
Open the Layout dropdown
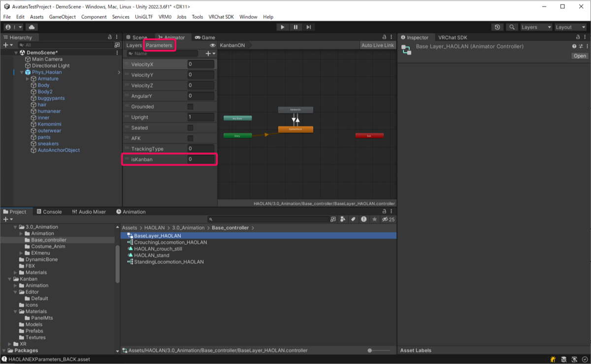click(571, 27)
